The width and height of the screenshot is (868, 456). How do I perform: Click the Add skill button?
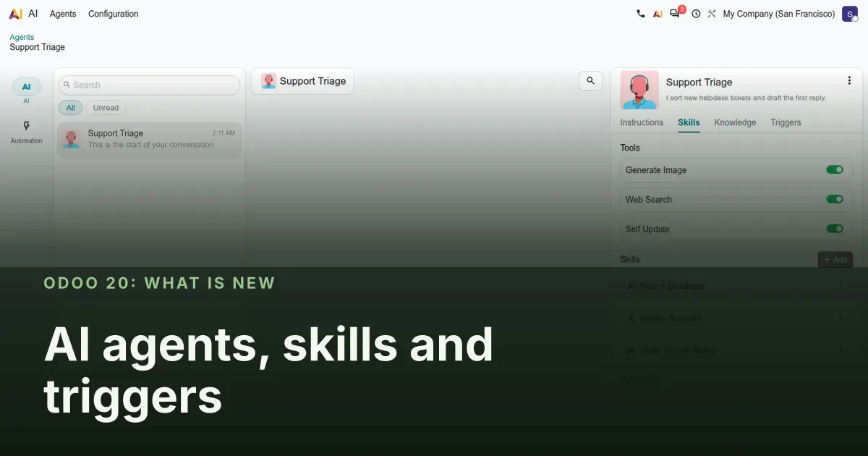(835, 259)
